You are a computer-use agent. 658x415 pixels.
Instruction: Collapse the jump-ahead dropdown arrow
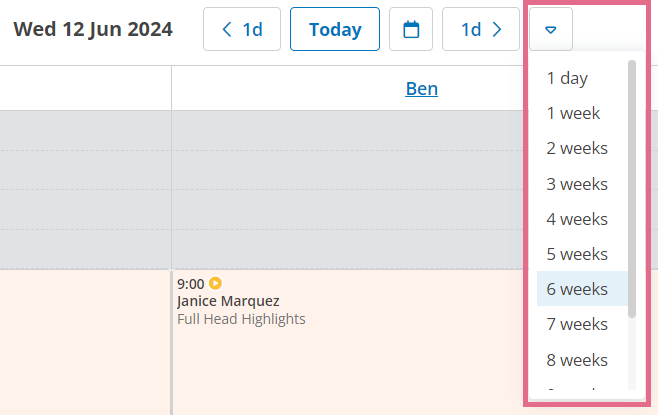(x=551, y=29)
